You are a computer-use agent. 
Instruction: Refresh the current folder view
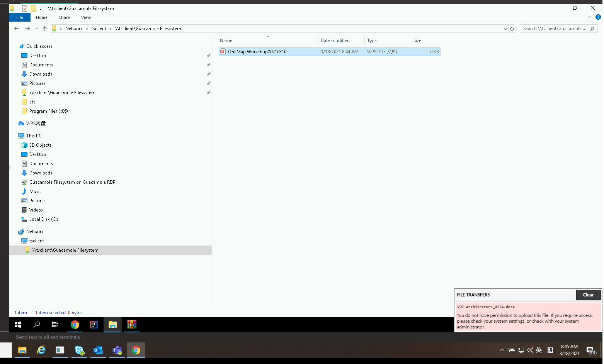tap(512, 29)
